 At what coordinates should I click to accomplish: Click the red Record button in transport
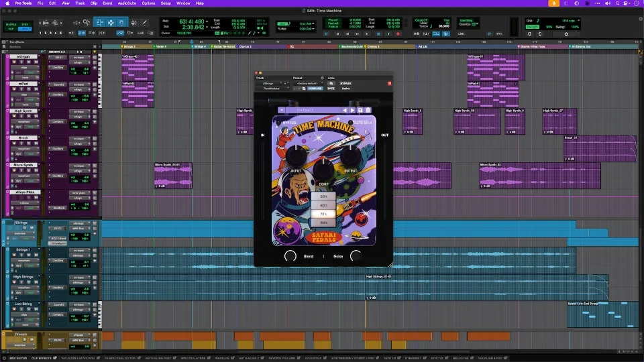coord(398,34)
